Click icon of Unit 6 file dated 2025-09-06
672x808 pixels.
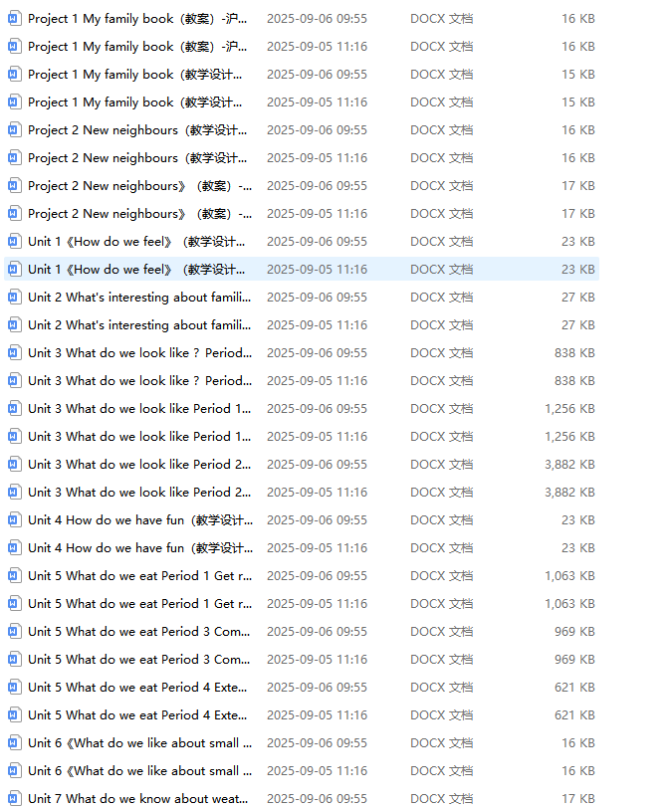[x=14, y=743]
